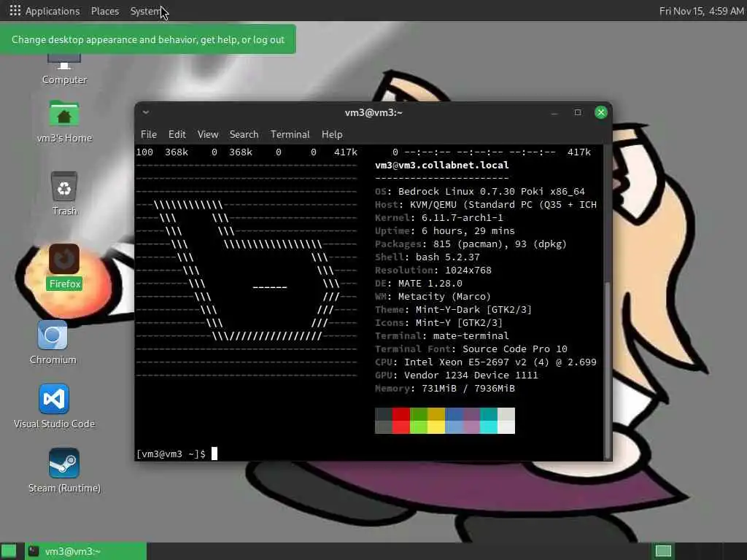
Task: Click the terminal title text vm3@vm3:~
Action: tap(373, 113)
